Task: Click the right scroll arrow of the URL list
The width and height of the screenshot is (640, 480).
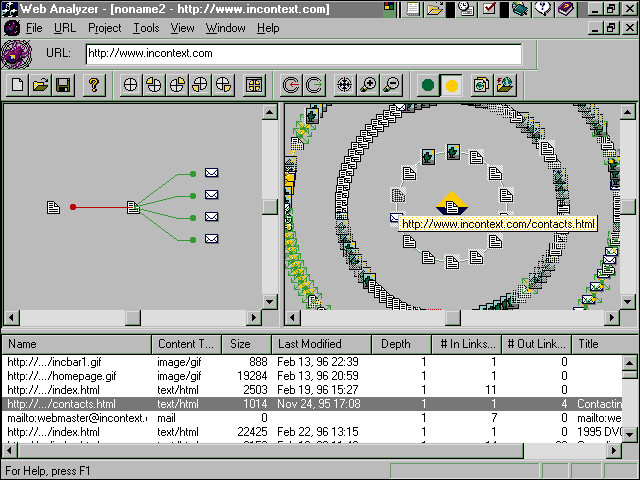Action: click(x=614, y=451)
